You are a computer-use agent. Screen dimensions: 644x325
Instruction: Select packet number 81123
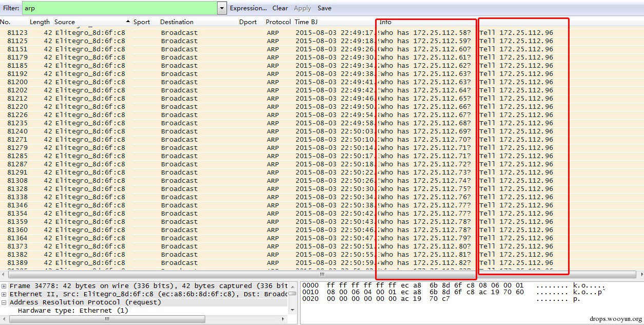click(17, 33)
